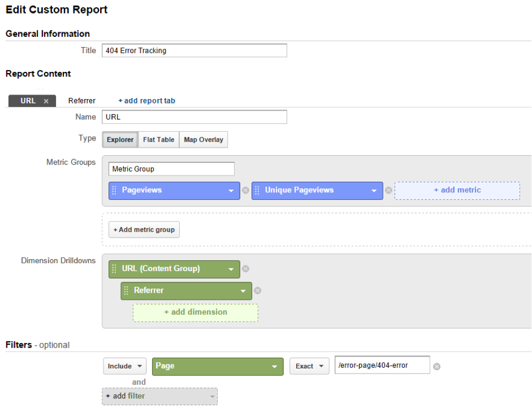Remove the Pageviews metric with its x icon
The image size is (532, 412).
pyautogui.click(x=245, y=191)
